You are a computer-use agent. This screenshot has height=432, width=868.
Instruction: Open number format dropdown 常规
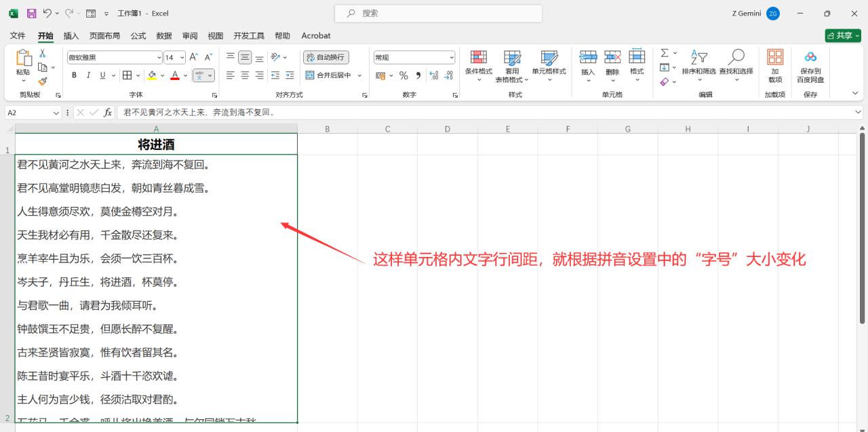(452, 58)
